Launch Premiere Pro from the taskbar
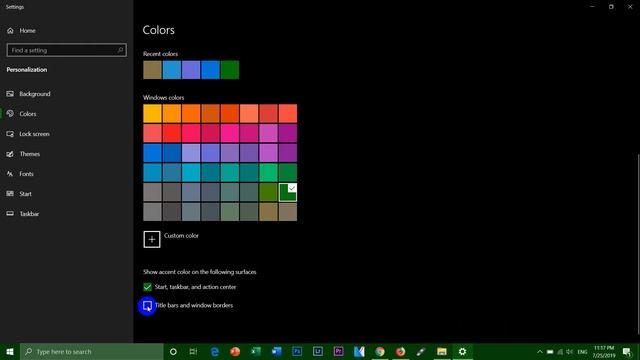 (338, 351)
